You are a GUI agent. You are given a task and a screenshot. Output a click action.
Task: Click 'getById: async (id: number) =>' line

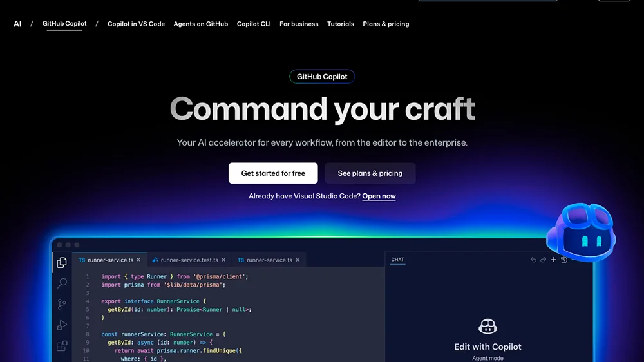(160, 342)
